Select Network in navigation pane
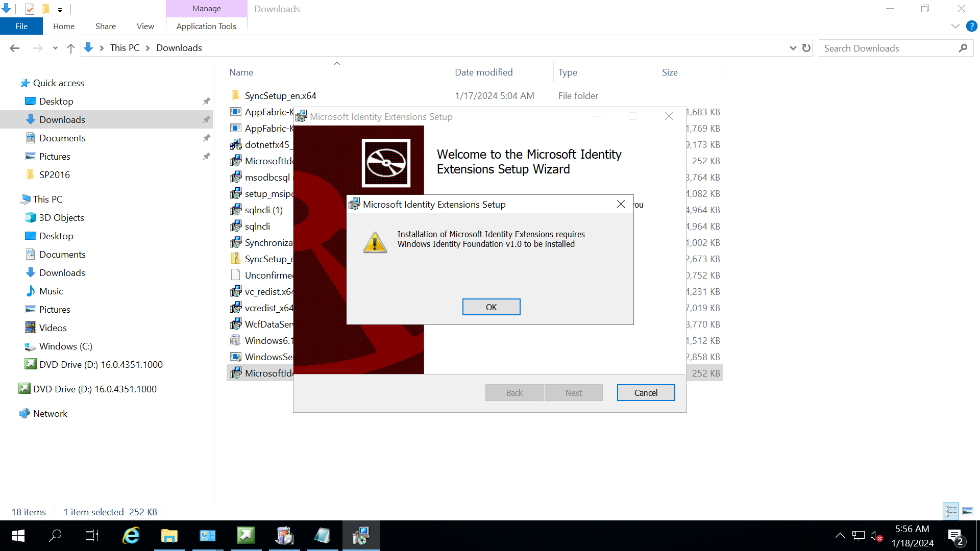 (x=50, y=414)
